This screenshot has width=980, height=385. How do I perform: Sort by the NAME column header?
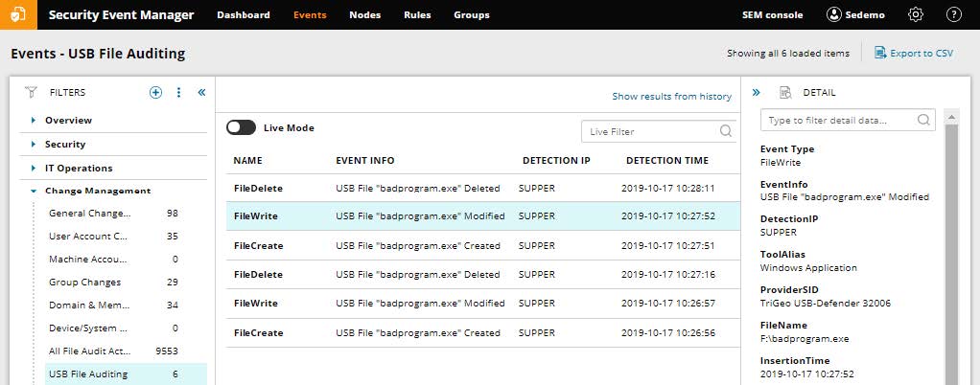(x=247, y=160)
